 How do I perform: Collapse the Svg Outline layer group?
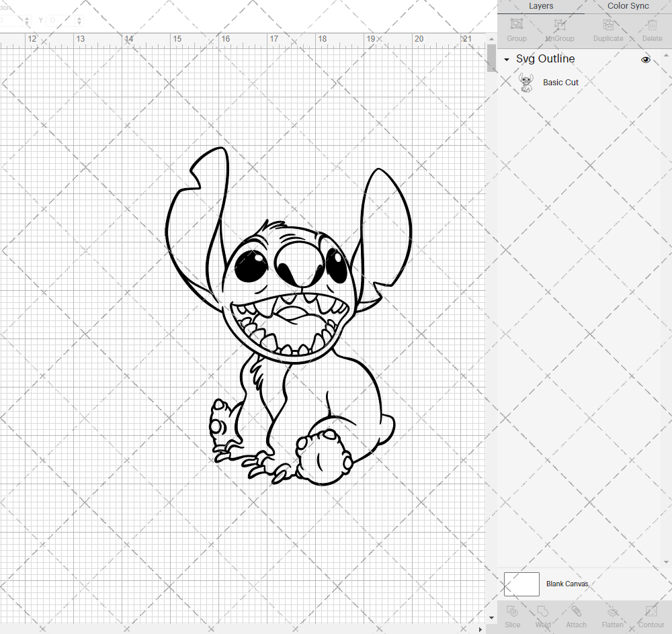click(507, 60)
